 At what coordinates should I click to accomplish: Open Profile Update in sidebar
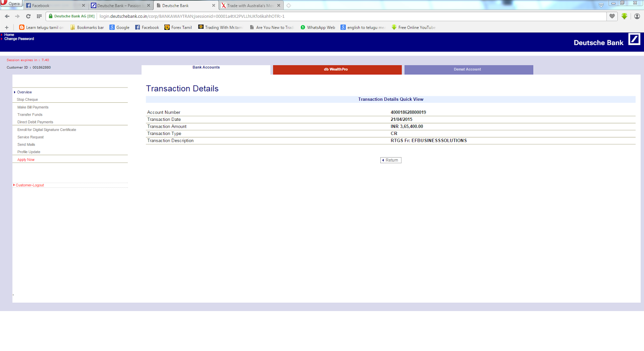[x=29, y=152]
